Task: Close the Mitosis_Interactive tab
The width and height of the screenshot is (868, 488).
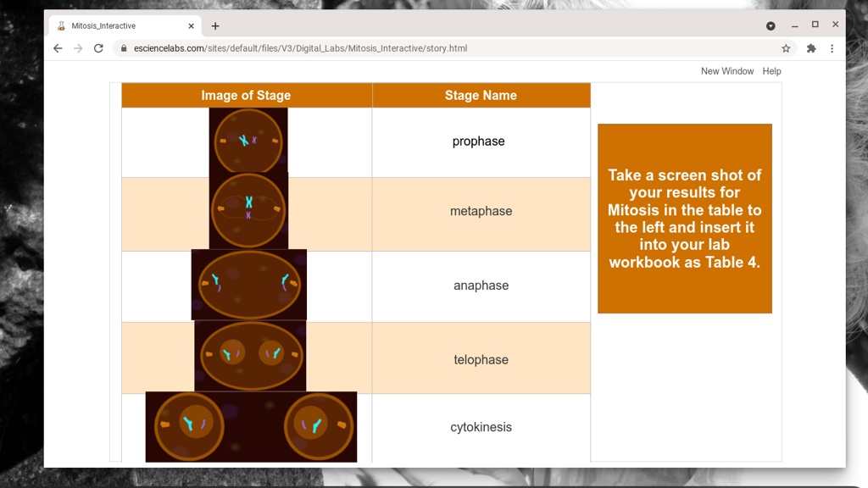Action: tap(191, 26)
